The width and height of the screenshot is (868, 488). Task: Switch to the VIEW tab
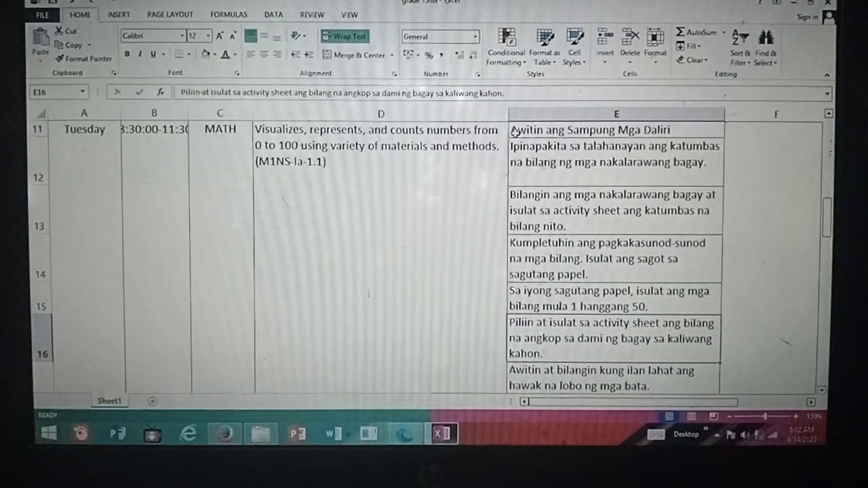click(349, 14)
